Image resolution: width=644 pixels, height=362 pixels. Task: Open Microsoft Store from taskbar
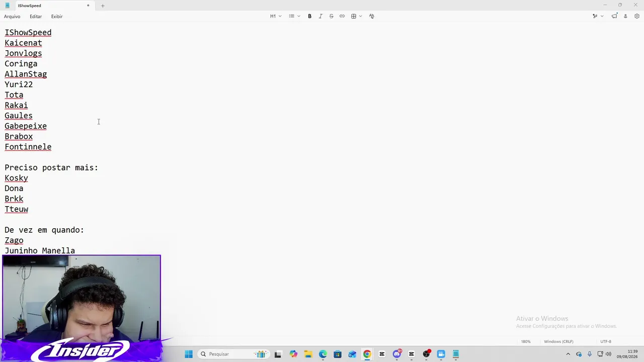(338, 354)
